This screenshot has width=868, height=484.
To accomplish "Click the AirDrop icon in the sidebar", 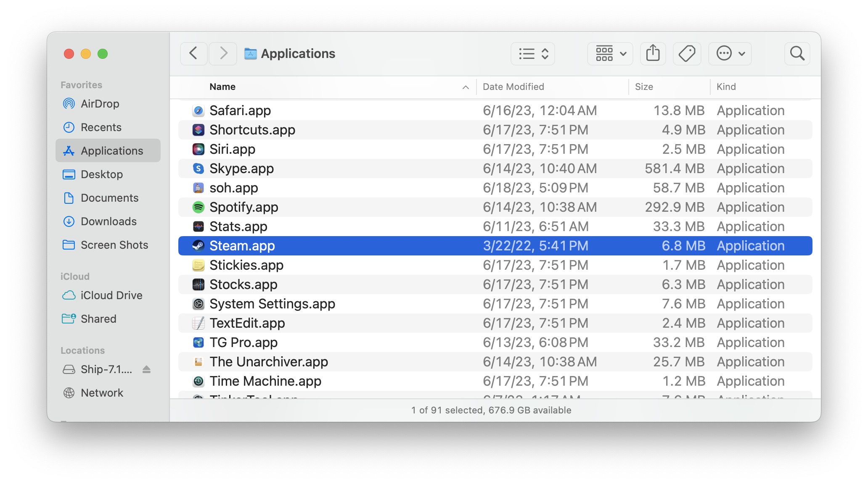I will point(69,104).
